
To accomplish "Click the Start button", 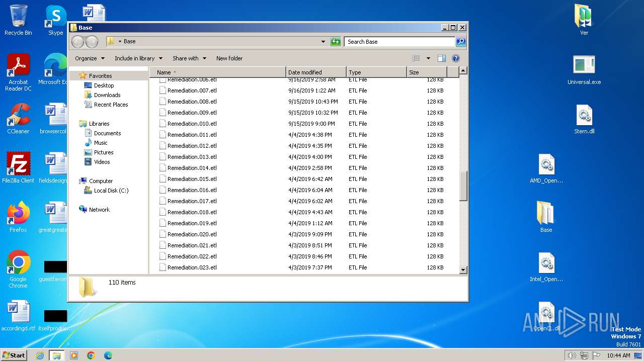I will click(x=14, y=355).
